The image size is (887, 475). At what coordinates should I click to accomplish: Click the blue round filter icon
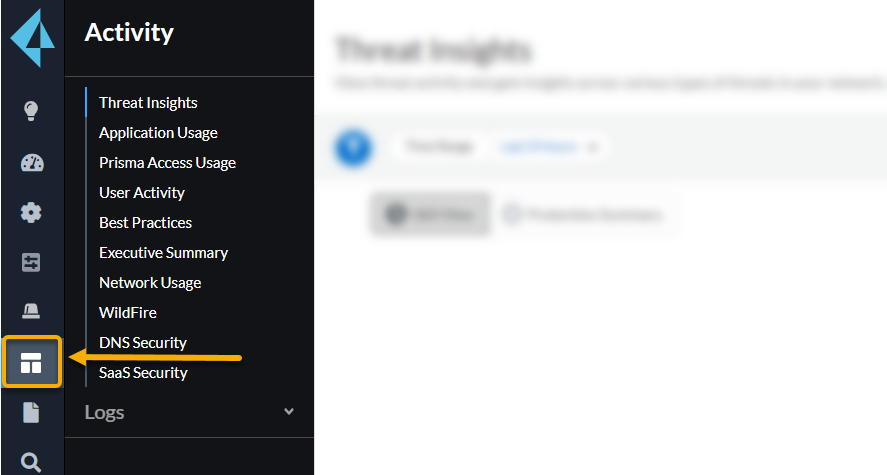(x=352, y=148)
